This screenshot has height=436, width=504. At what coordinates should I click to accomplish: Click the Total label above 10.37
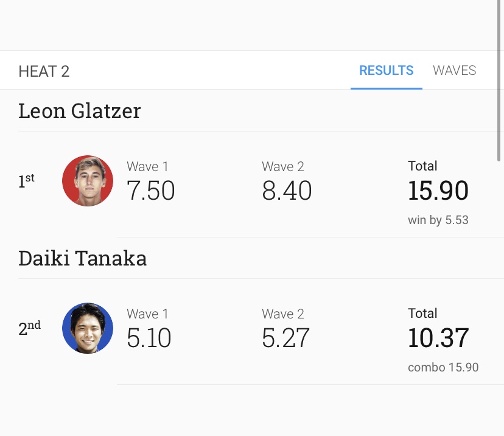pyautogui.click(x=422, y=314)
